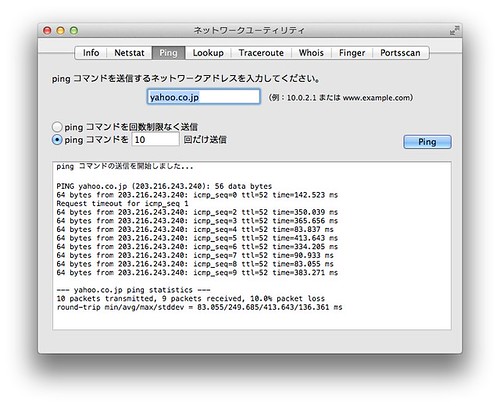Select unlimited ping count radio button
Image resolution: width=500 pixels, height=406 pixels.
coord(57,127)
